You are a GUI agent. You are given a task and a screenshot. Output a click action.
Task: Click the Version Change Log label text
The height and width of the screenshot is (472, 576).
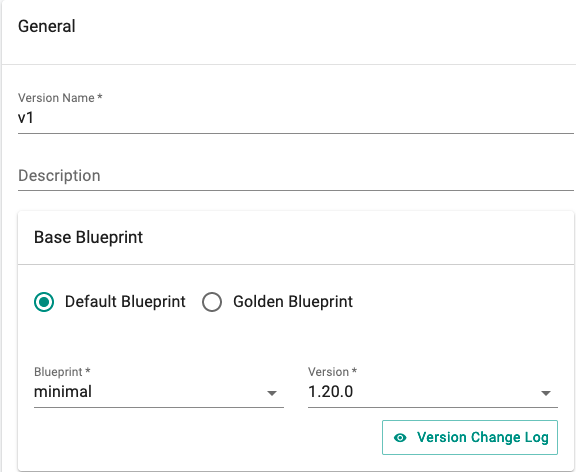[483, 437]
